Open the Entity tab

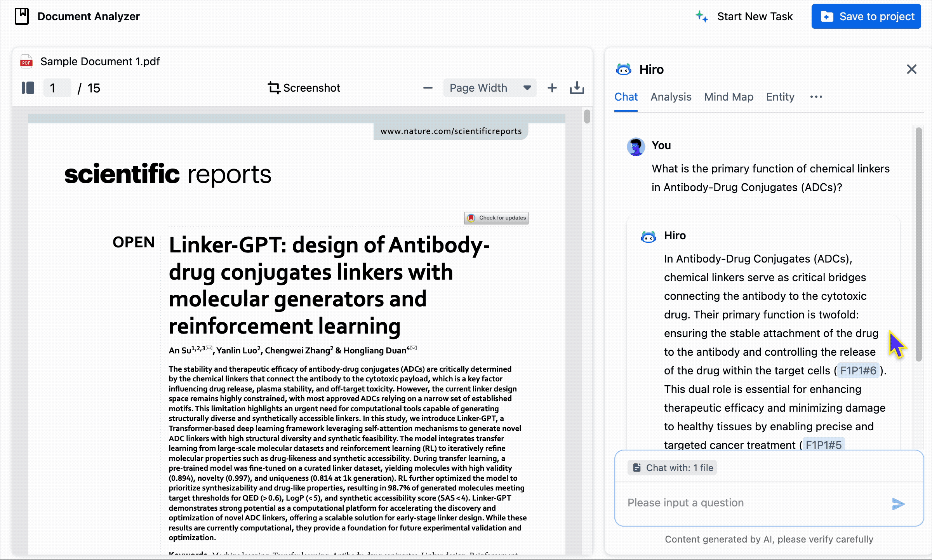[x=780, y=97]
